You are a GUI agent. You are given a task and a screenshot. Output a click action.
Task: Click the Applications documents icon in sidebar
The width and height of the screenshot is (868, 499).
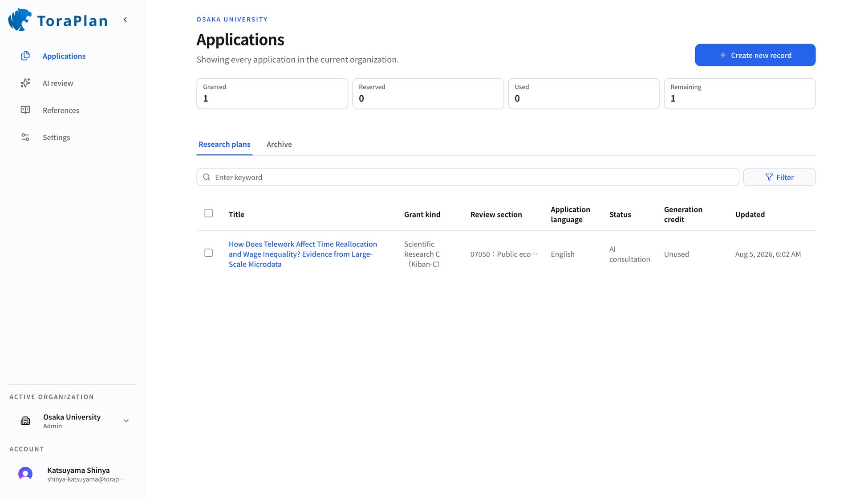click(x=25, y=56)
